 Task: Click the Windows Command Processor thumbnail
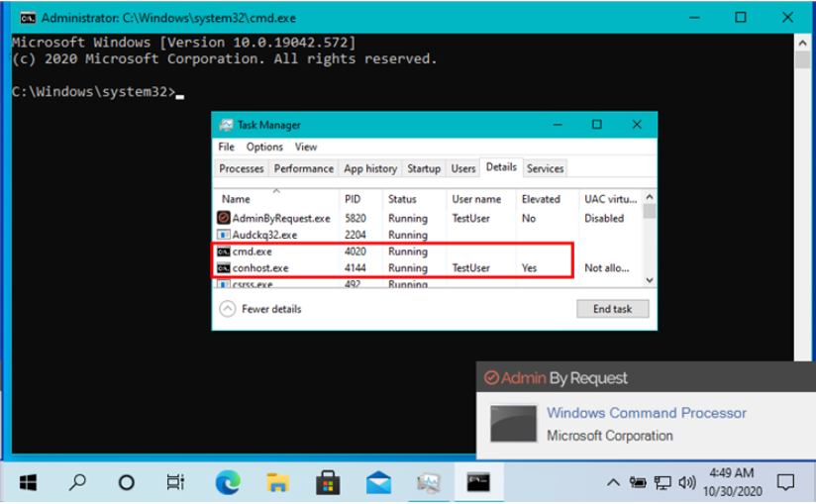pyautogui.click(x=513, y=424)
